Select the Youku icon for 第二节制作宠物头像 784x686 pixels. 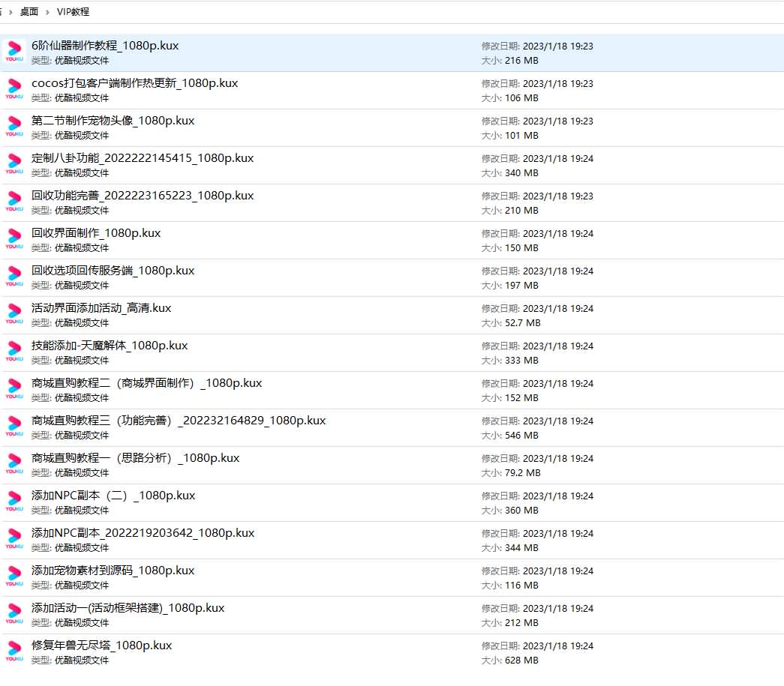(x=14, y=127)
